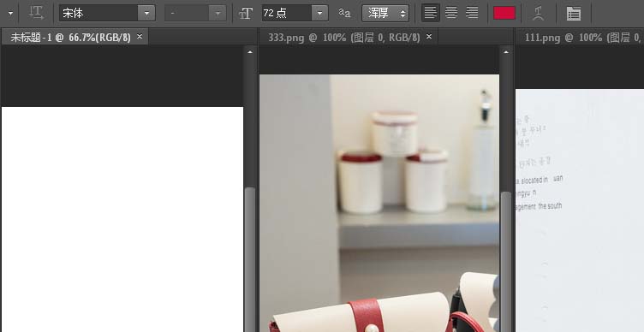Open the font size dropdown arrow

point(319,13)
